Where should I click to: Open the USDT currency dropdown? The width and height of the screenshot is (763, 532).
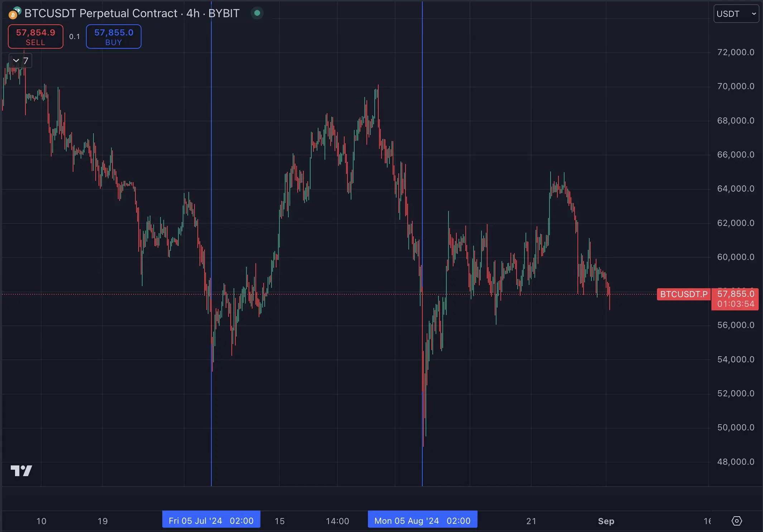point(736,14)
